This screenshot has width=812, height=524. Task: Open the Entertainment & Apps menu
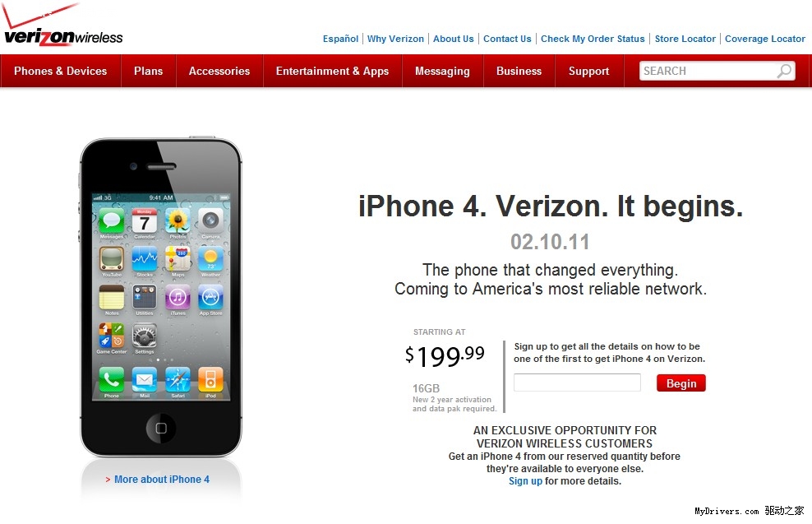pyautogui.click(x=333, y=71)
